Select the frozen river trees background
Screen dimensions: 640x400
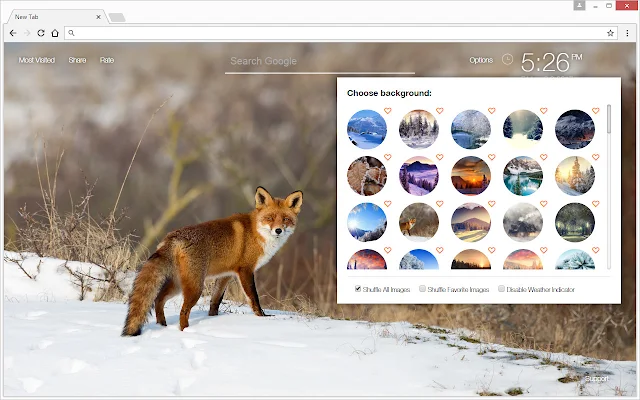click(471, 129)
